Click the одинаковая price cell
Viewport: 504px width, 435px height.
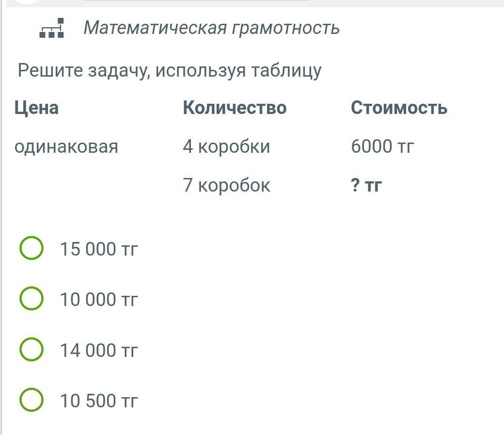pyautogui.click(x=66, y=147)
